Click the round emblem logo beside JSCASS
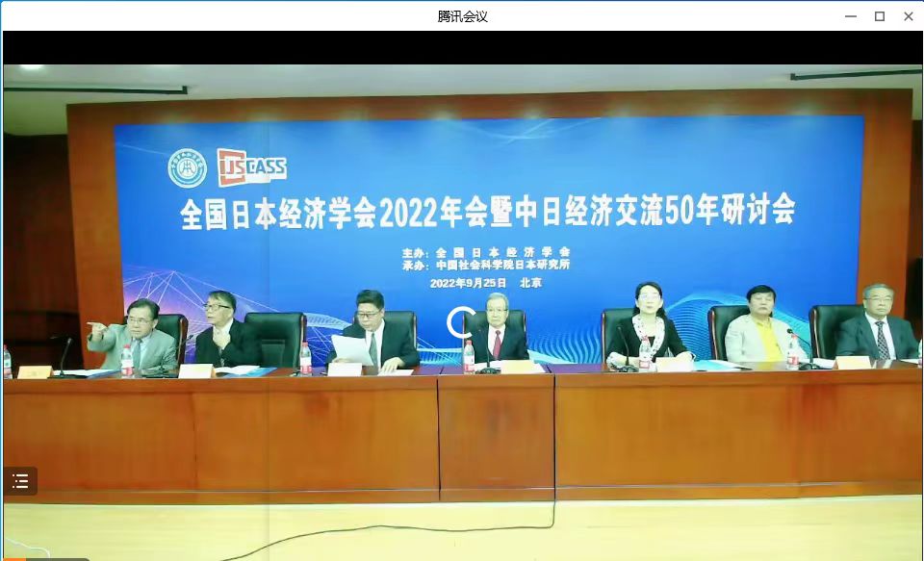The image size is (924, 561). coord(187,168)
